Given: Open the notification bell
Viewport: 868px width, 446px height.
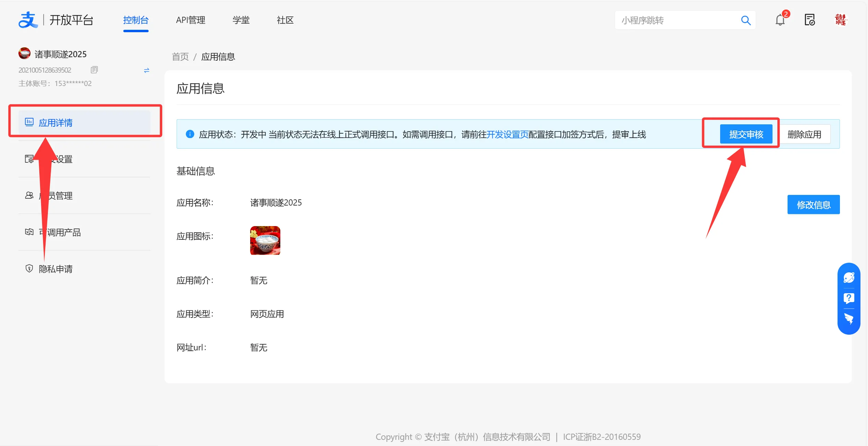Looking at the screenshot, I should coord(780,20).
